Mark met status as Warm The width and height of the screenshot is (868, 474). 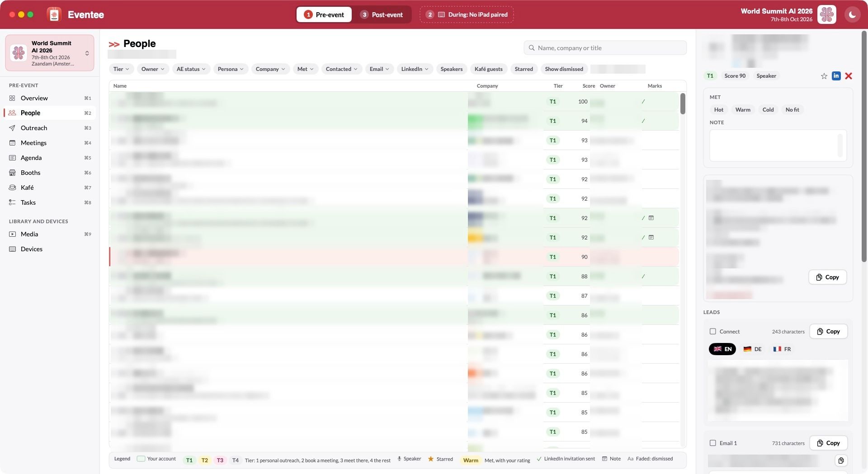point(743,110)
